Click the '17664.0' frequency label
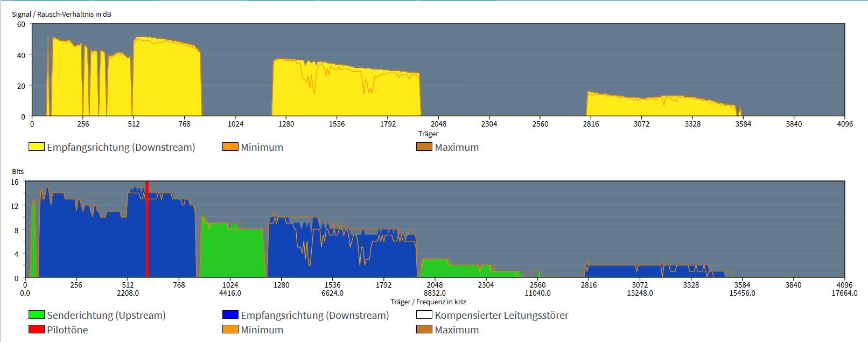868x342 pixels. [844, 294]
